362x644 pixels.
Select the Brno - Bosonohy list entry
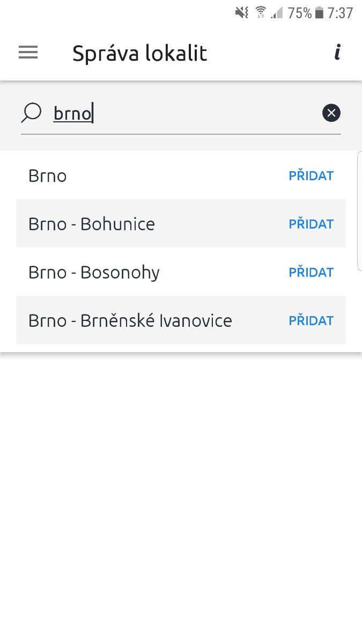(x=94, y=272)
